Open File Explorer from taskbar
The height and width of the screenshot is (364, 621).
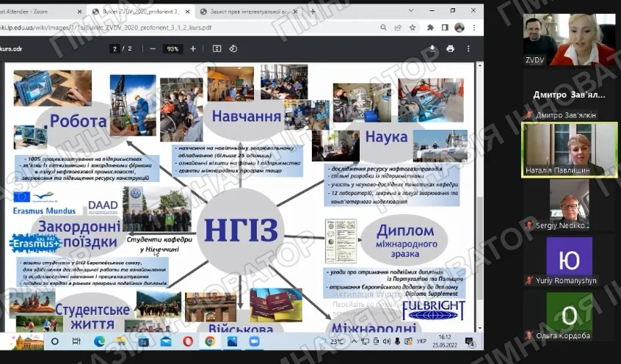[x=121, y=341]
